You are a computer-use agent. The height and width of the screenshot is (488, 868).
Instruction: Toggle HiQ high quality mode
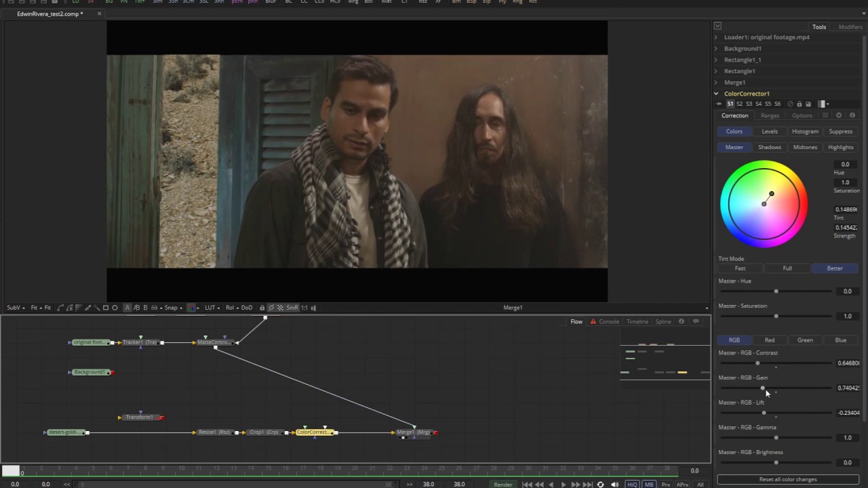[x=632, y=485]
